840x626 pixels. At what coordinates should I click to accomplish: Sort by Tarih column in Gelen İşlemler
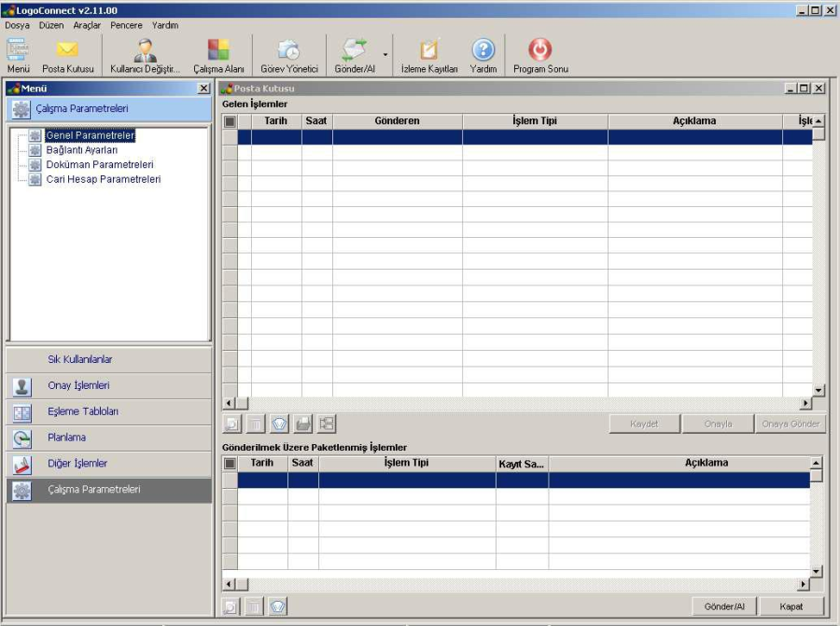(276, 121)
